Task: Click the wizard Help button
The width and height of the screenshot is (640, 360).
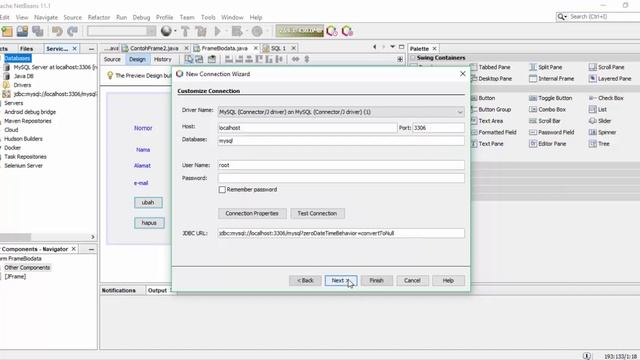Action: pyautogui.click(x=448, y=280)
